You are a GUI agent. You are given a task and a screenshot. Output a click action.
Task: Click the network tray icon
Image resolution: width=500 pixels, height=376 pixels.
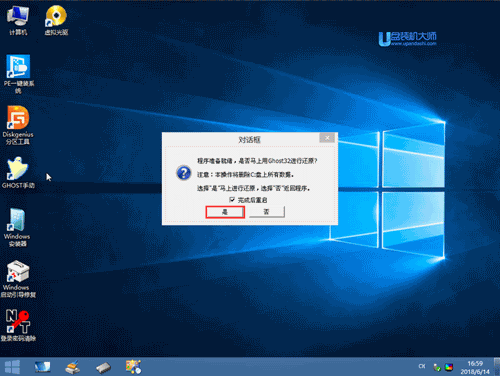click(x=437, y=367)
